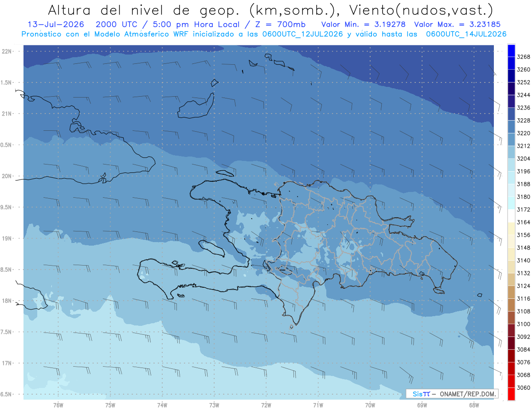
Task: Click legend color band between 3212 and 3220
Action: 511,139
